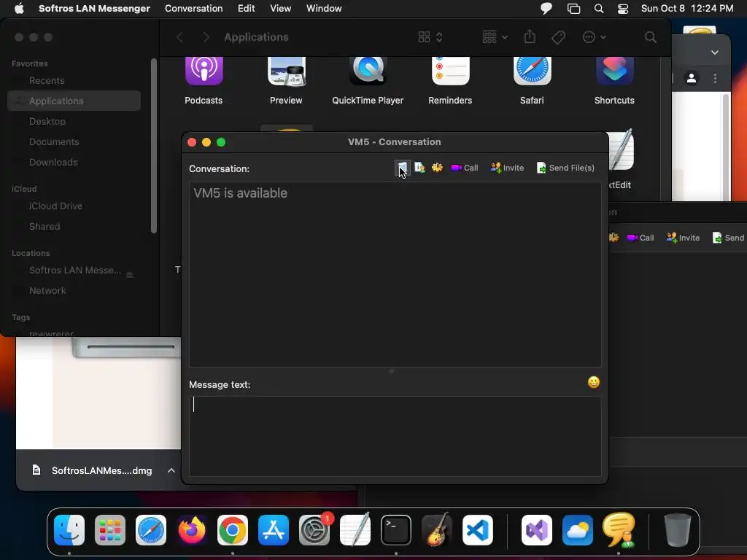
Task: Open Softros LAN Messenger app menu
Action: [x=94, y=8]
